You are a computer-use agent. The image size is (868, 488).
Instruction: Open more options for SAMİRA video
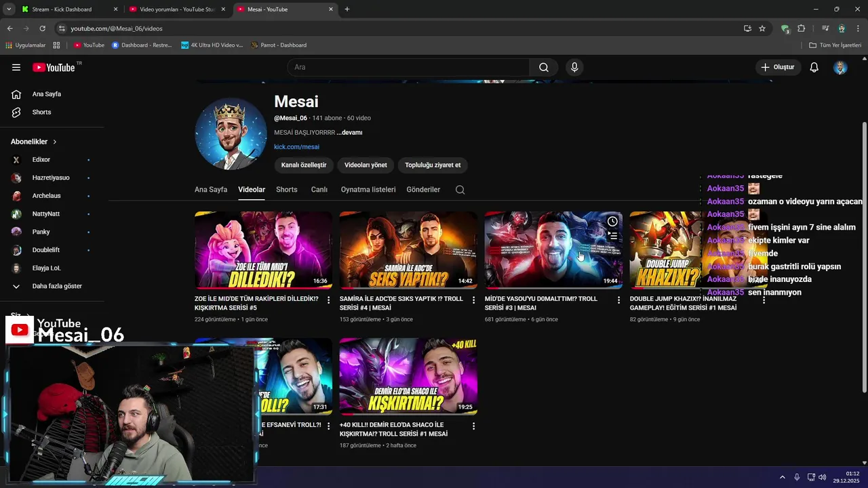pos(474,300)
